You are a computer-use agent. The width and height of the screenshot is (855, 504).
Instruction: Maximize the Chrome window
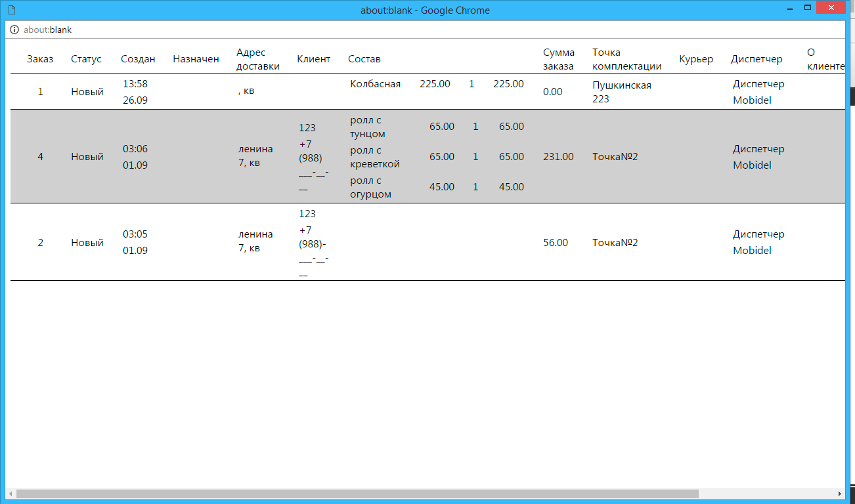(808, 7)
